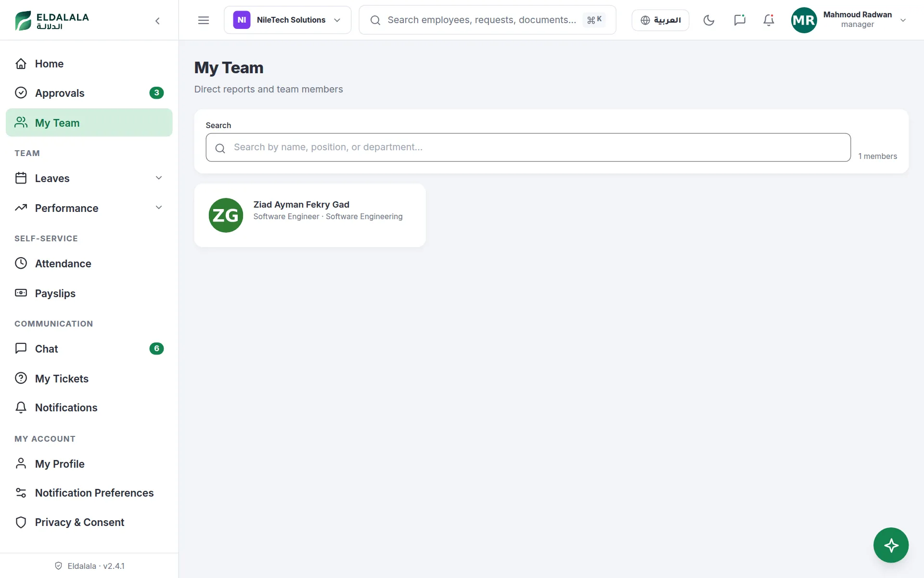Click the Eldalala logo
Screen dimensions: 924x578
click(52, 21)
